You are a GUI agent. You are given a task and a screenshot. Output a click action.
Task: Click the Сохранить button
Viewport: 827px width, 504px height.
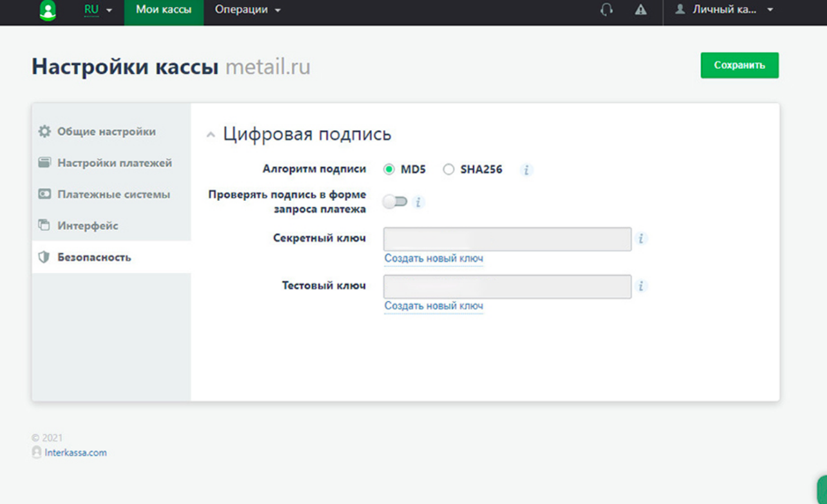(x=739, y=65)
